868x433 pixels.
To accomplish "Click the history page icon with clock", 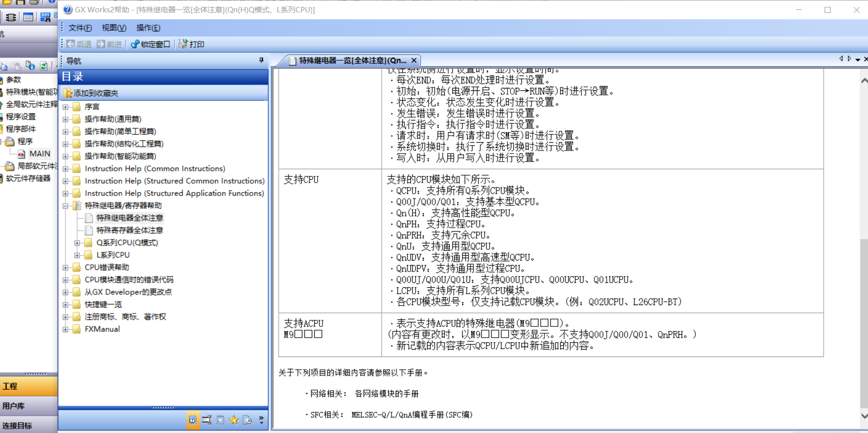I will coord(247,420).
